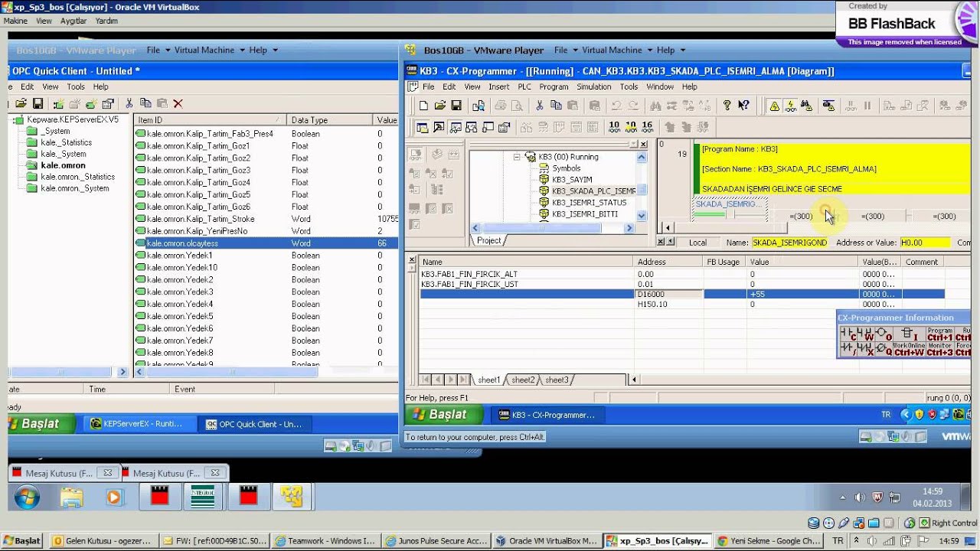980x551 pixels.
Task: Toggle Work Online warning-triangle icon
Action: point(775,106)
